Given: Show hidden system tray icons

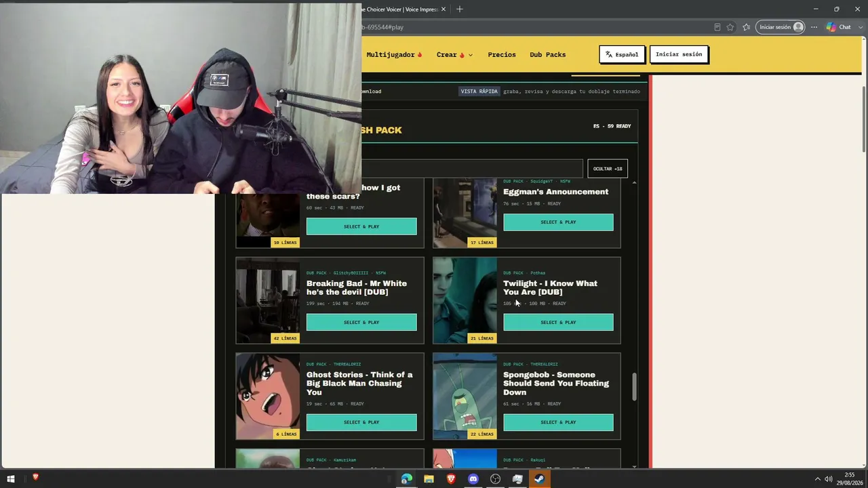Looking at the screenshot, I should click(x=817, y=479).
